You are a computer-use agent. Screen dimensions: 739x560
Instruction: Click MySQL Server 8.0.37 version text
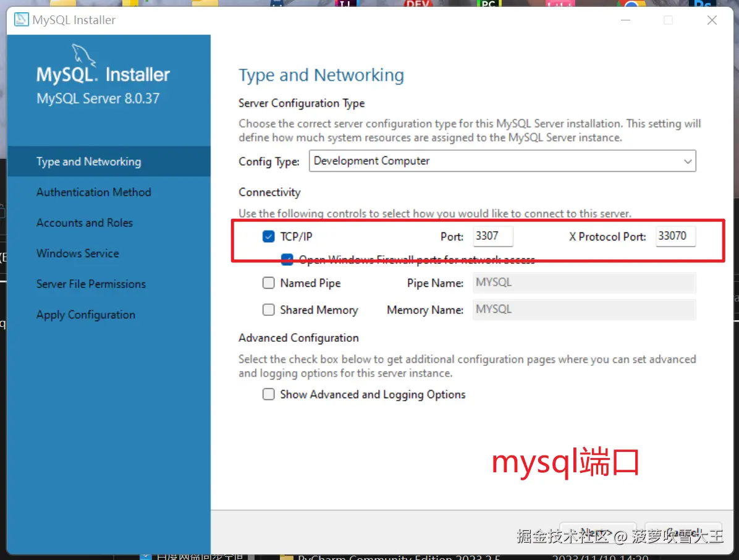click(98, 98)
